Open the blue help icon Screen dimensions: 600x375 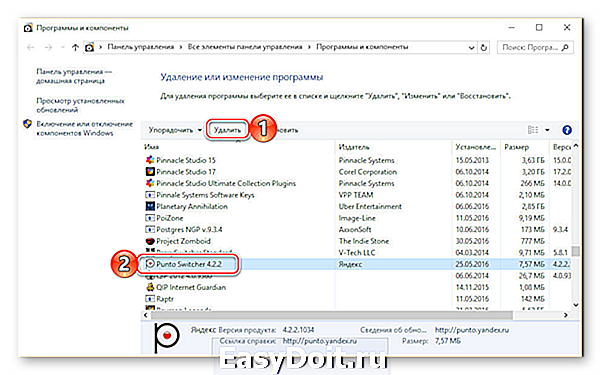pyautogui.click(x=567, y=130)
